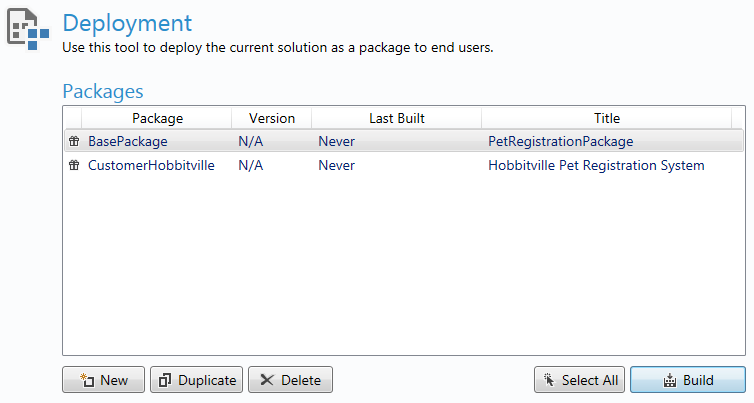Click the Hobbitville Pet Registration System title
The image size is (754, 403).
pyautogui.click(x=596, y=165)
